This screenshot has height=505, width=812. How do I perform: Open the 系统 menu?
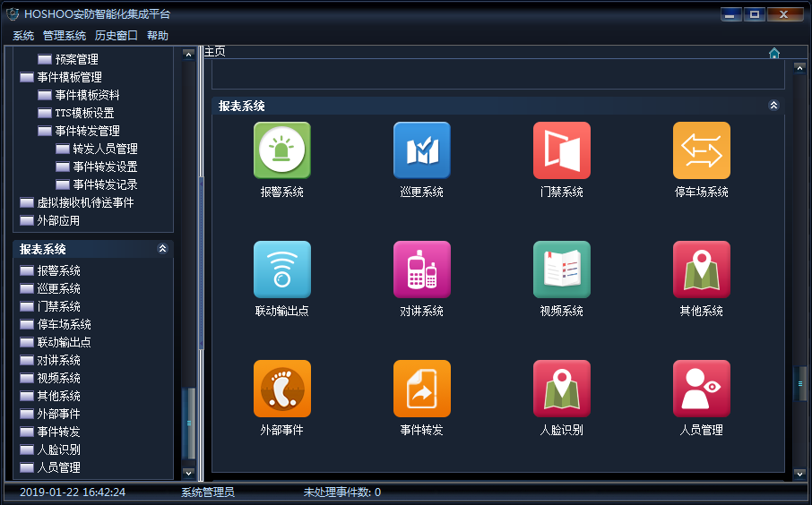tap(23, 36)
